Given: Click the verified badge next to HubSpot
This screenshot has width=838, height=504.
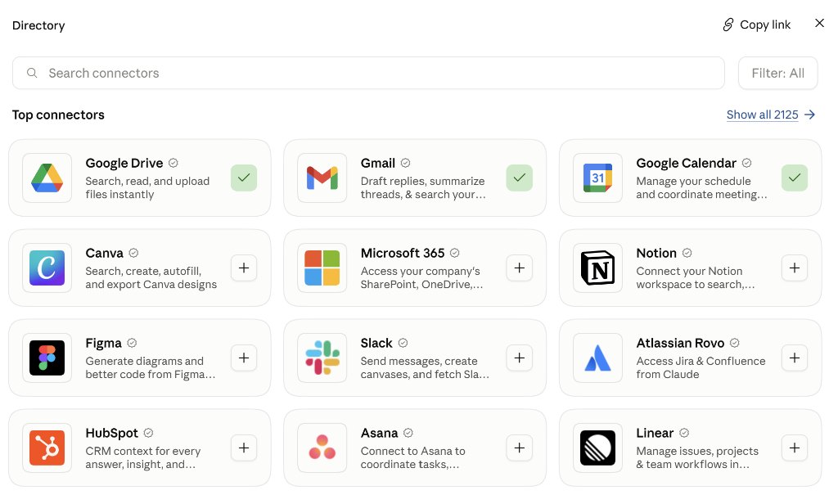Looking at the screenshot, I should pyautogui.click(x=149, y=433).
